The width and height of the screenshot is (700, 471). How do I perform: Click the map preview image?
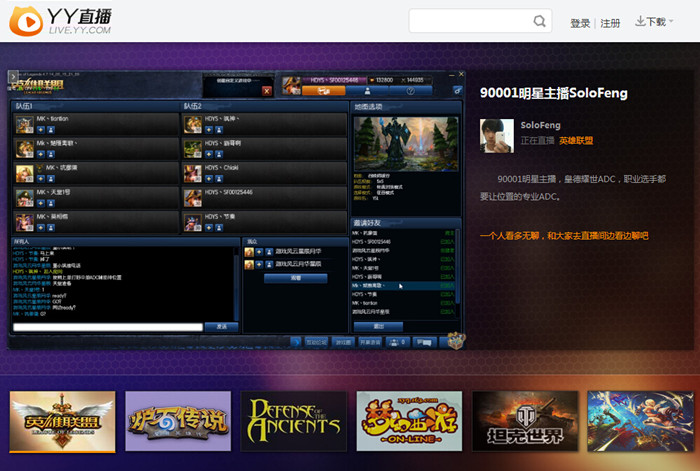coord(406,144)
